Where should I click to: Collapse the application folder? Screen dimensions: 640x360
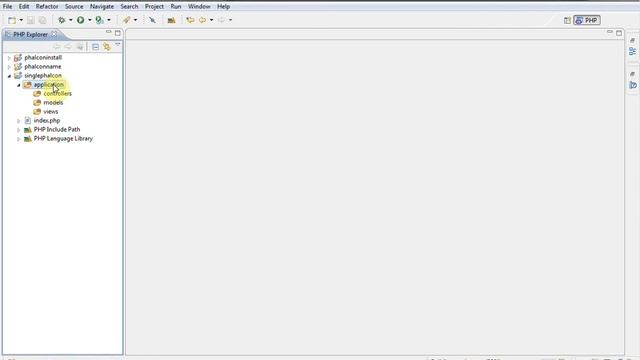pos(18,85)
